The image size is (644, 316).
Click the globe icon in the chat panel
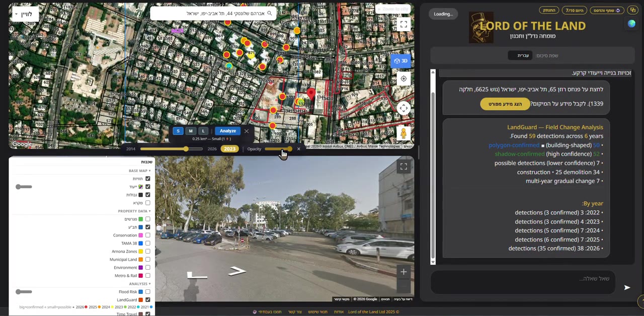tap(631, 24)
